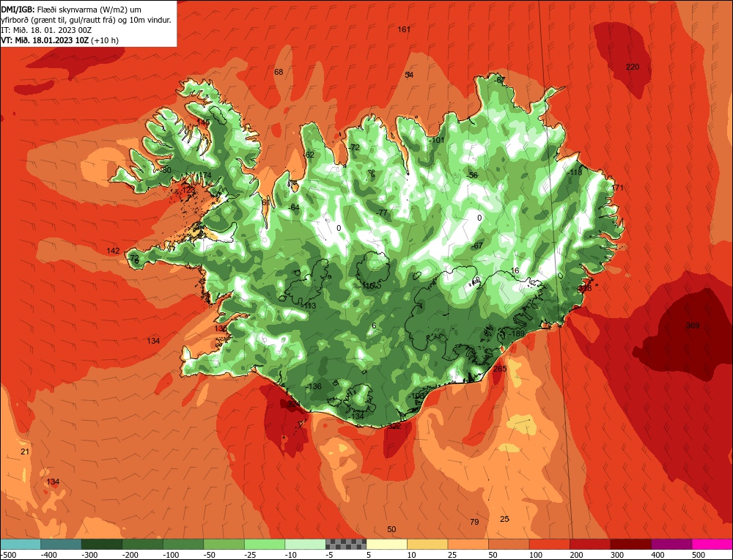Click the value 265 off the southeast coast
This screenshot has width=733, height=560.
500,369
